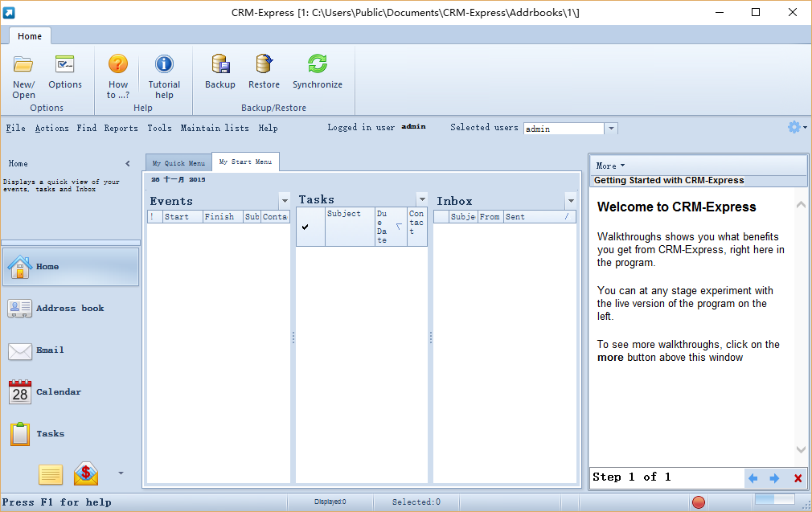Viewport: 812px width, 512px height.
Task: Open the yellow notes icon in sidebar
Action: point(51,474)
